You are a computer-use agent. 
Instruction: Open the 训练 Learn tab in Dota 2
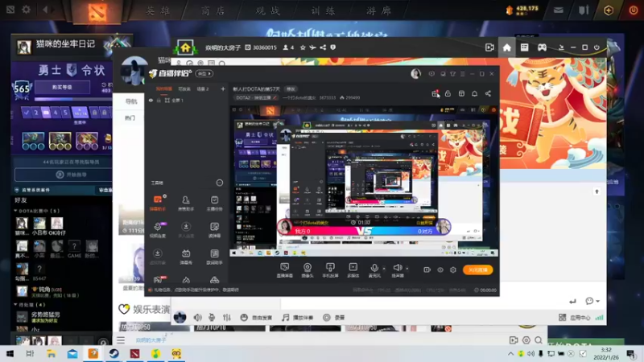pyautogui.click(x=324, y=10)
